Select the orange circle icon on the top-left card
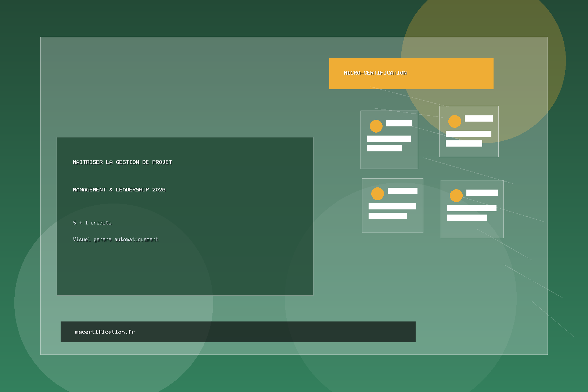The image size is (588, 392). click(376, 126)
